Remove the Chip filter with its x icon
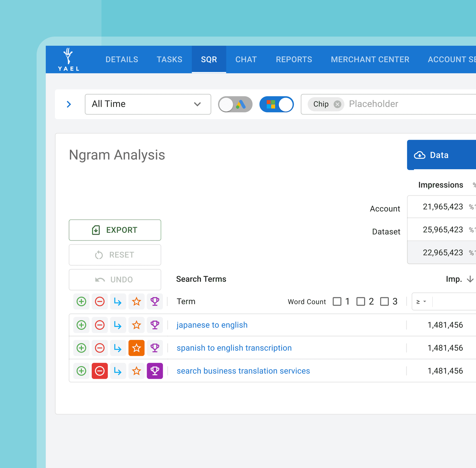The image size is (476, 468). click(337, 104)
